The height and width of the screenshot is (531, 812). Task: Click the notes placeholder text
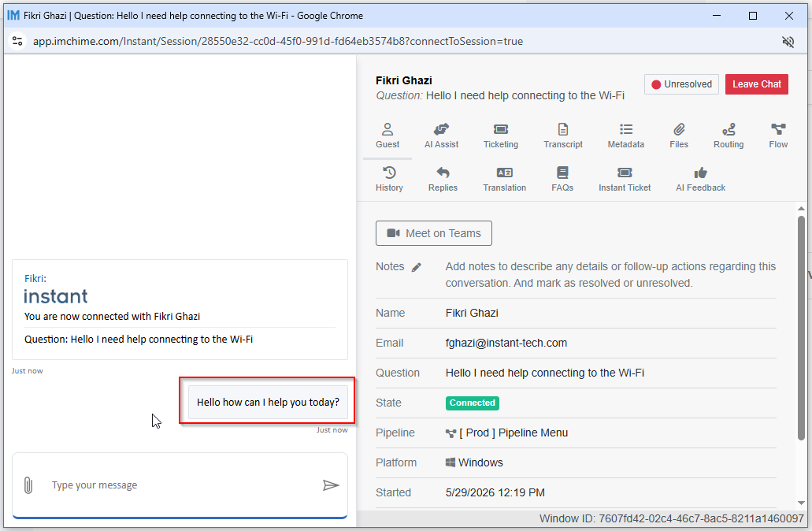(x=610, y=275)
